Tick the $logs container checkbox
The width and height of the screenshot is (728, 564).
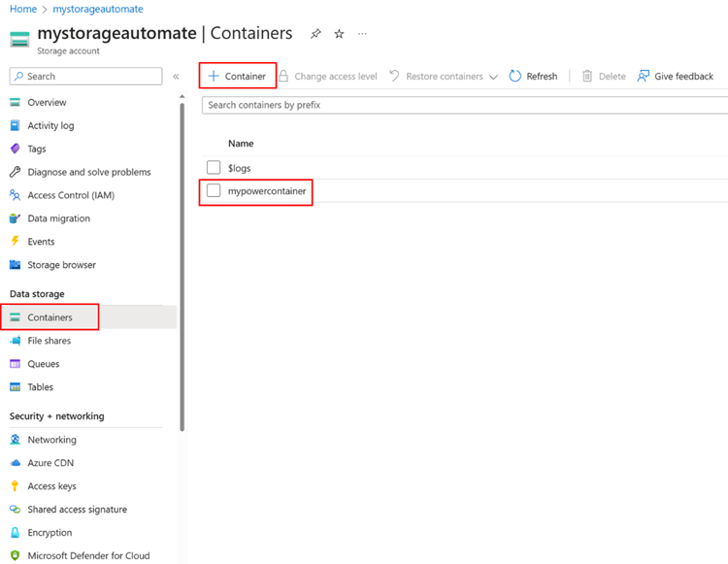coord(214,167)
